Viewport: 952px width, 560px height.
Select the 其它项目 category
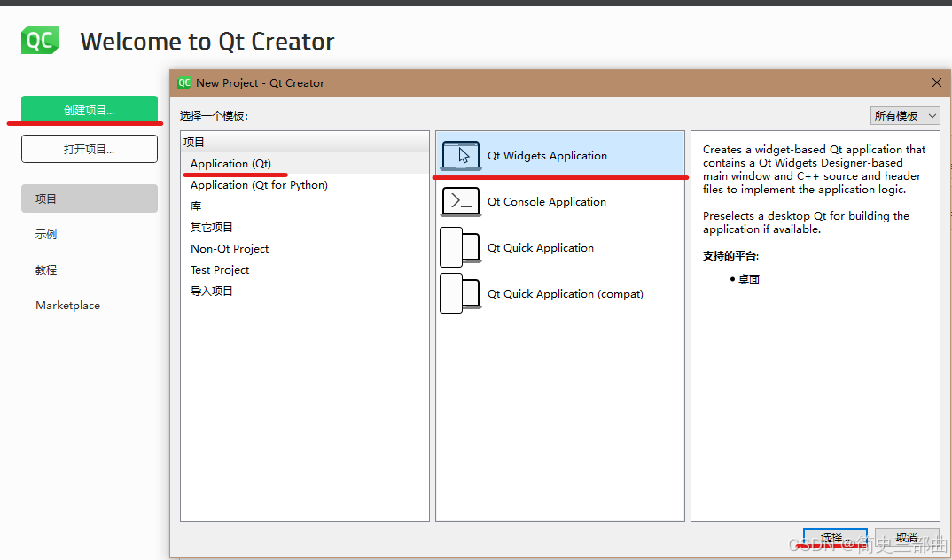[x=305, y=228]
